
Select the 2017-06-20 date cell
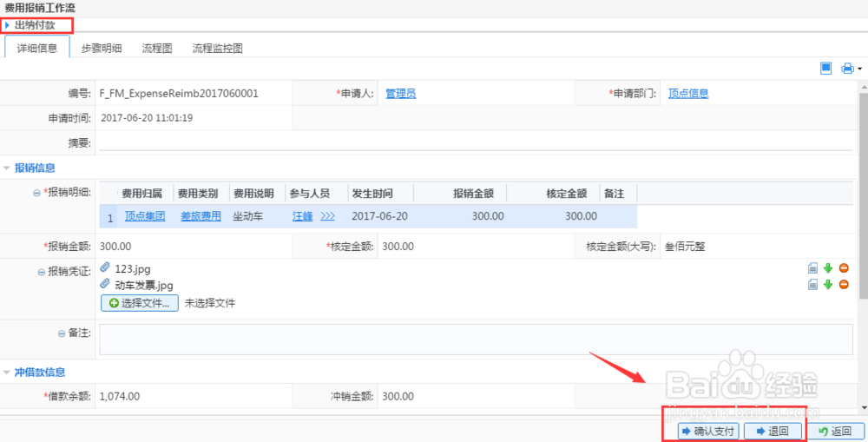click(380, 216)
